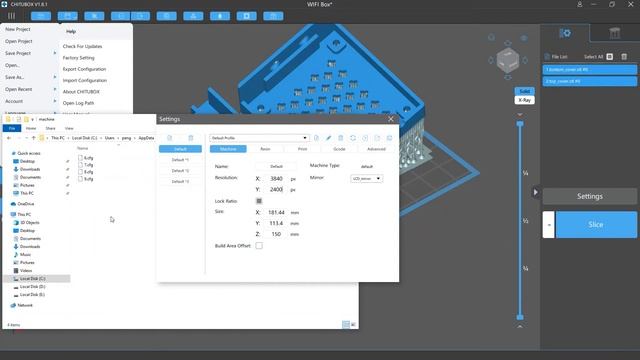Image resolution: width=640 pixels, height=360 pixels.
Task: Click the Size Z field showing 150
Action: [x=276, y=234]
